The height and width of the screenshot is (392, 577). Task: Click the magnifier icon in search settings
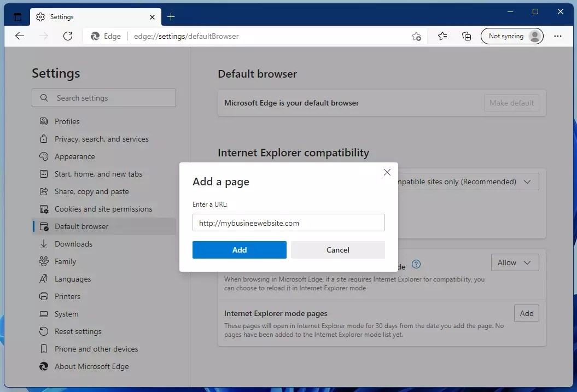(x=44, y=98)
